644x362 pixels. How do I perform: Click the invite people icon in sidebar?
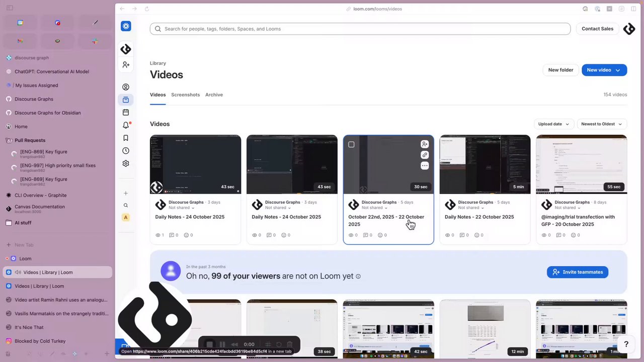(x=126, y=65)
